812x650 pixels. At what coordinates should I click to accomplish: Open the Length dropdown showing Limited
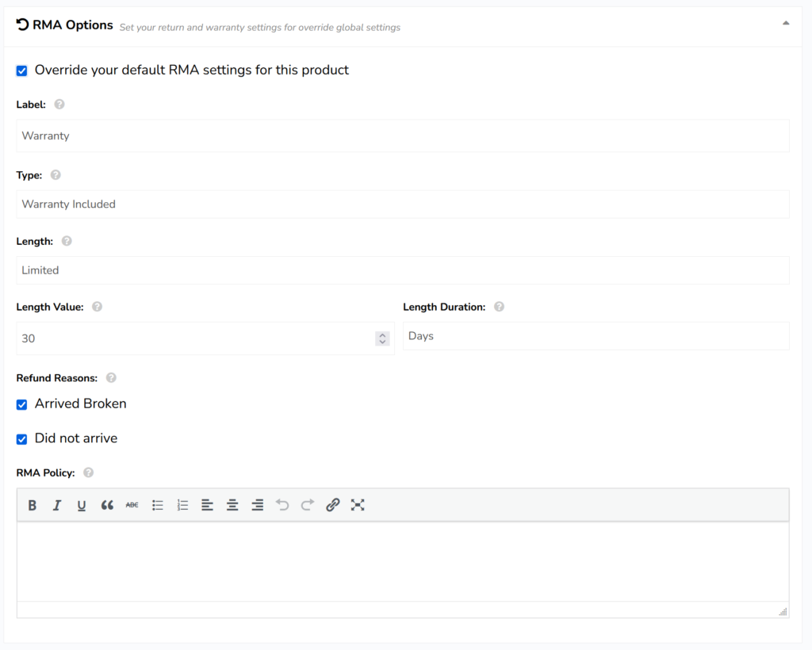coord(402,270)
